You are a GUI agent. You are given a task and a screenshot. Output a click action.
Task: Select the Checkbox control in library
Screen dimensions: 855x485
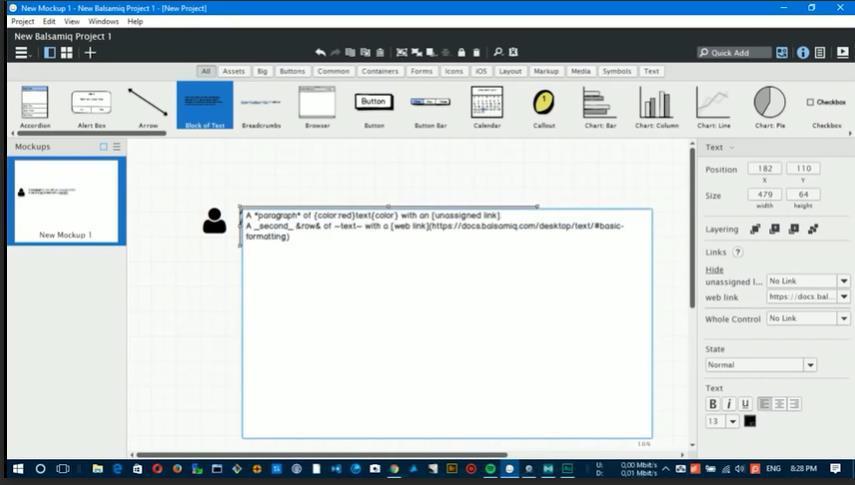coord(827,106)
